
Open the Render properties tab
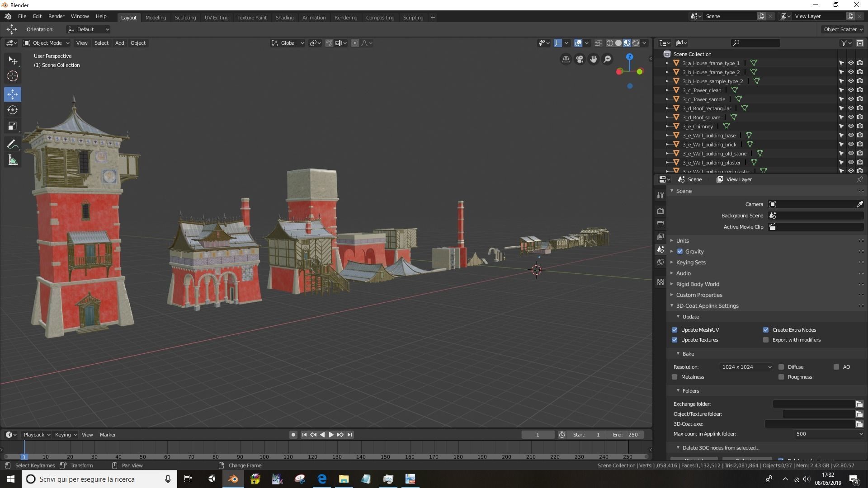(x=660, y=211)
